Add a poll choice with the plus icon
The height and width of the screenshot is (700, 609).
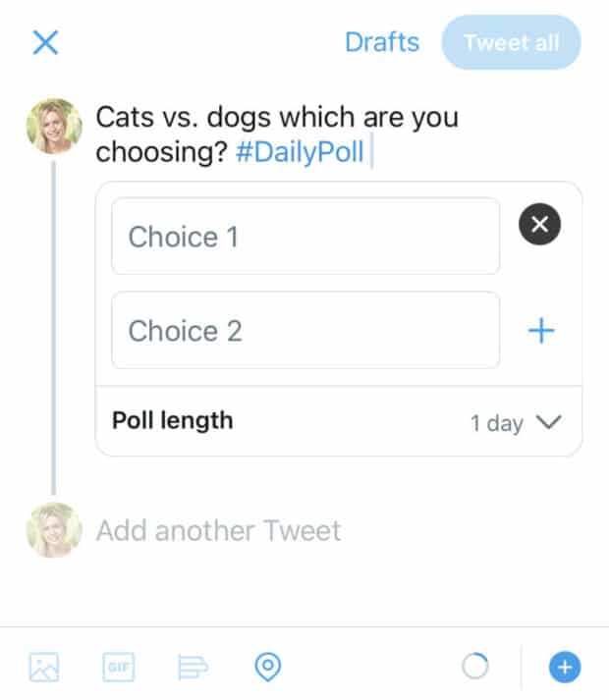pos(541,331)
